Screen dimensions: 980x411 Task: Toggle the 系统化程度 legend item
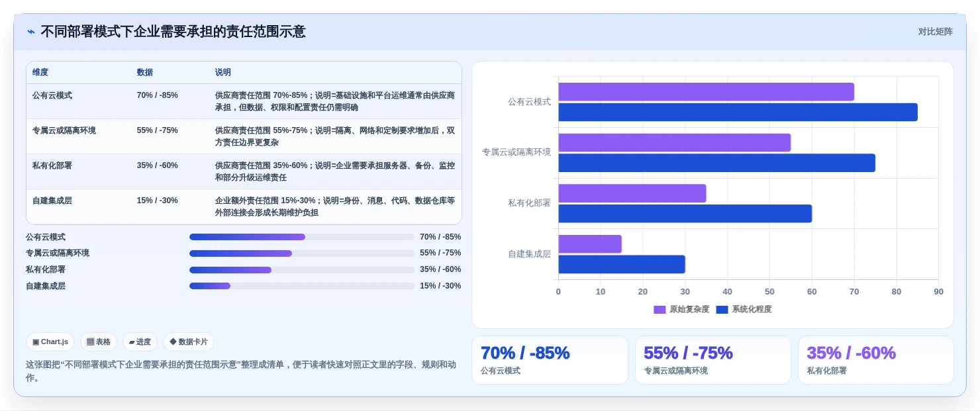click(744, 309)
